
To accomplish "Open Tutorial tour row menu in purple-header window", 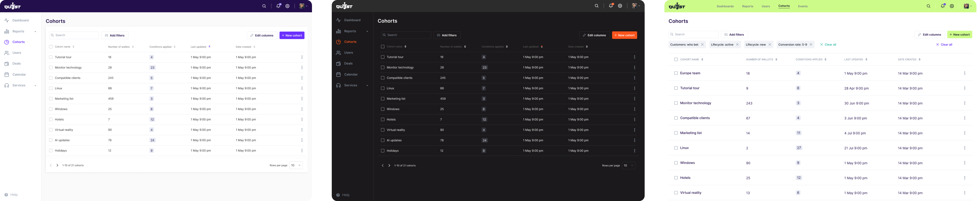I will pos(302,57).
